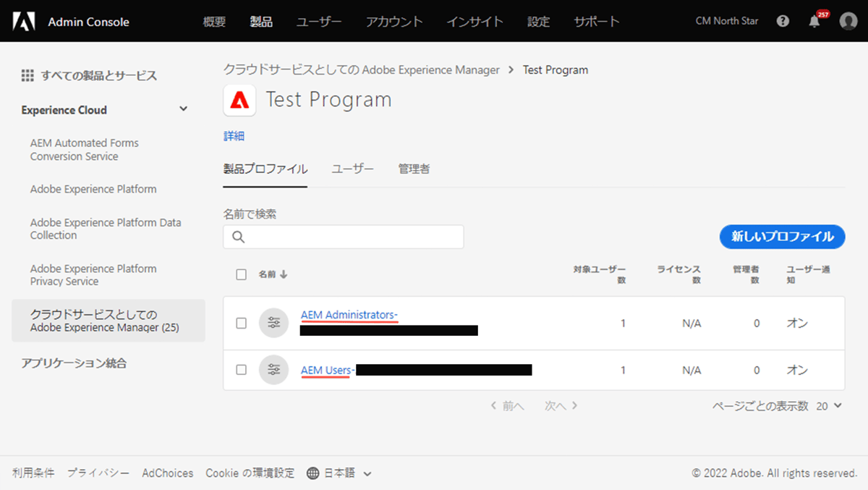Image resolution: width=868 pixels, height=490 pixels.
Task: Click the red Adobe product icon for Test Program
Action: click(x=239, y=100)
